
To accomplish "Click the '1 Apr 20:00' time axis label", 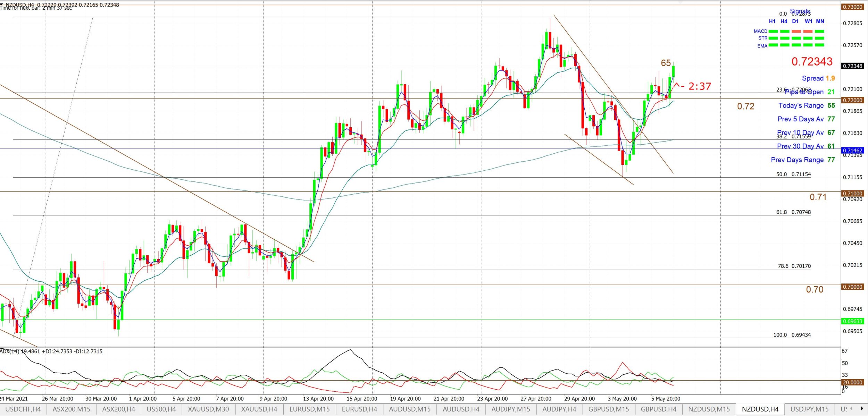I will coord(143,399).
